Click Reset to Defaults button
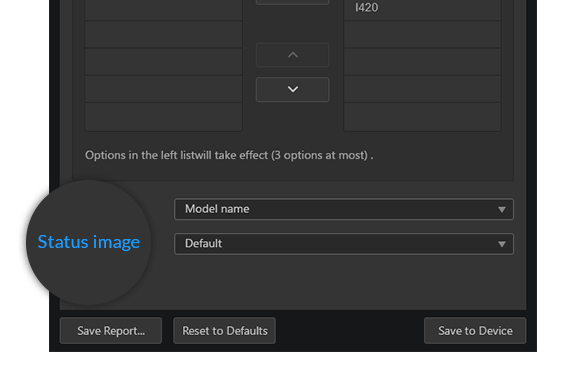Viewport: 585px width, 389px height. [x=225, y=330]
